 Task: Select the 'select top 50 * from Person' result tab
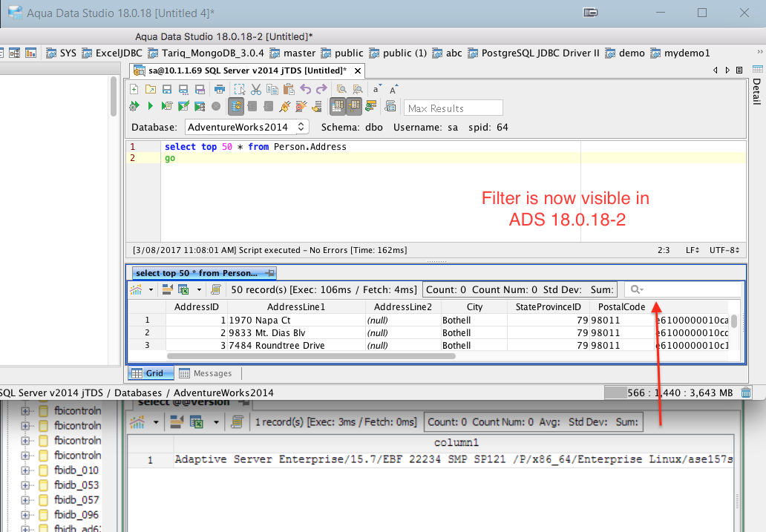pyautogui.click(x=203, y=273)
